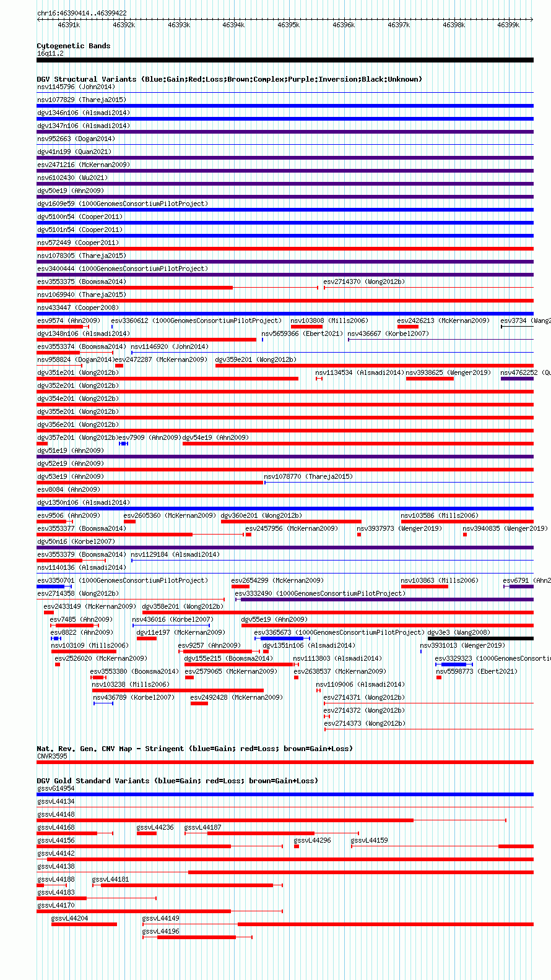
Task: Select dgv359e201 (Wong2012b) label
Action: 256,359
